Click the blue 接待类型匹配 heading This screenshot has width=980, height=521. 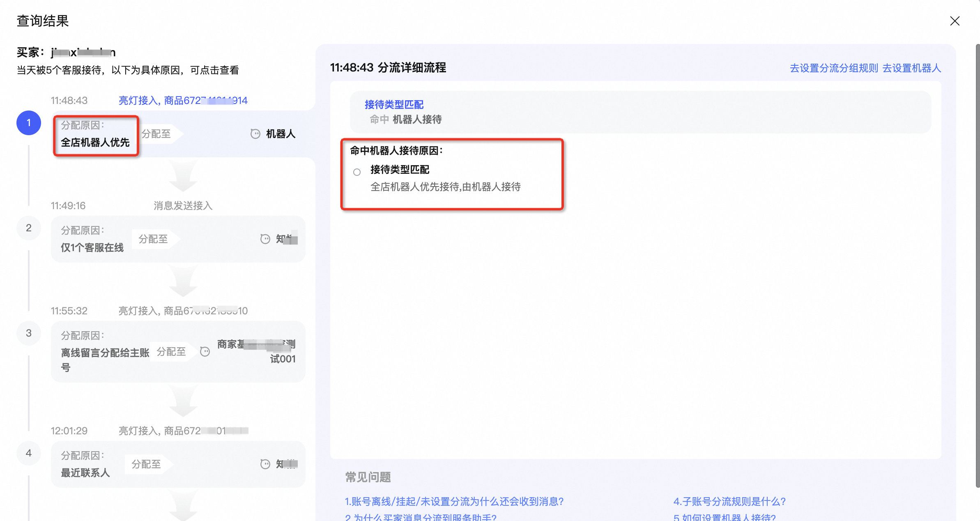394,104
